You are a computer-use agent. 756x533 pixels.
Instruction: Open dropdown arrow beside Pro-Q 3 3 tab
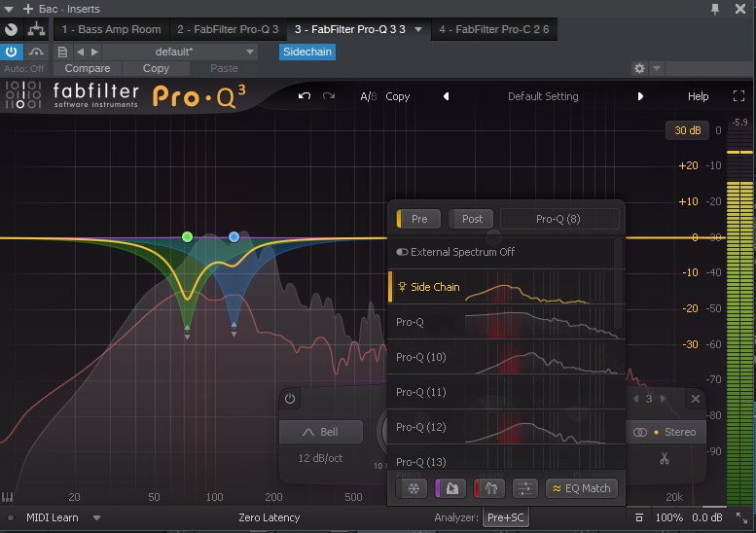pyautogui.click(x=418, y=29)
